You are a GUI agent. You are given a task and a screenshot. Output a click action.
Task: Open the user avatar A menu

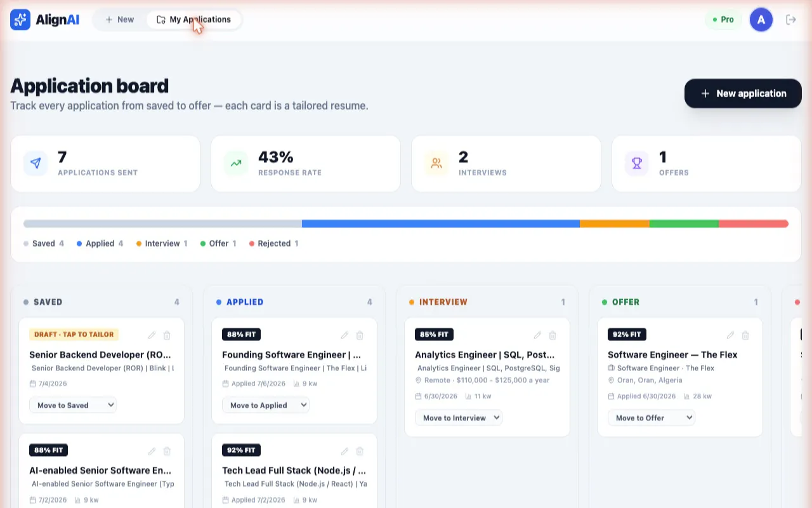(761, 20)
